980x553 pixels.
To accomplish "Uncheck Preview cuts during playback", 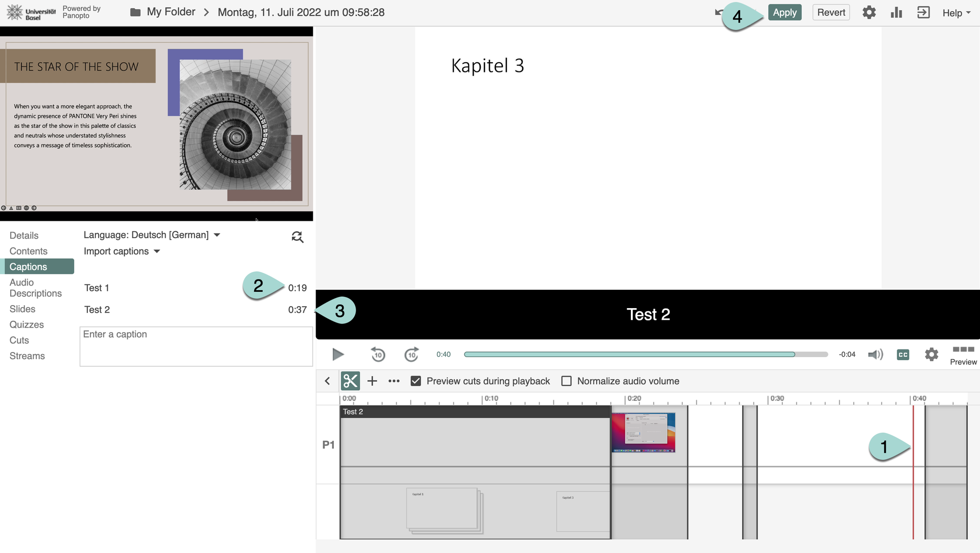I will click(416, 381).
